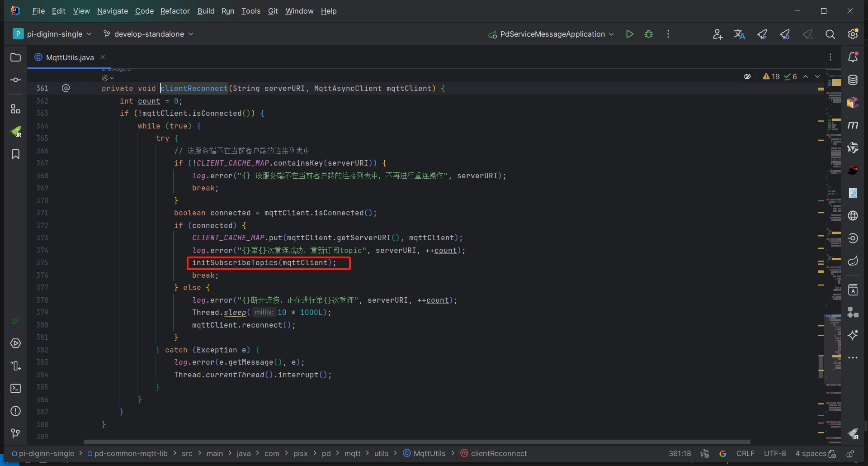The height and width of the screenshot is (466, 868).
Task: Open the Database tool window
Action: pos(853,80)
